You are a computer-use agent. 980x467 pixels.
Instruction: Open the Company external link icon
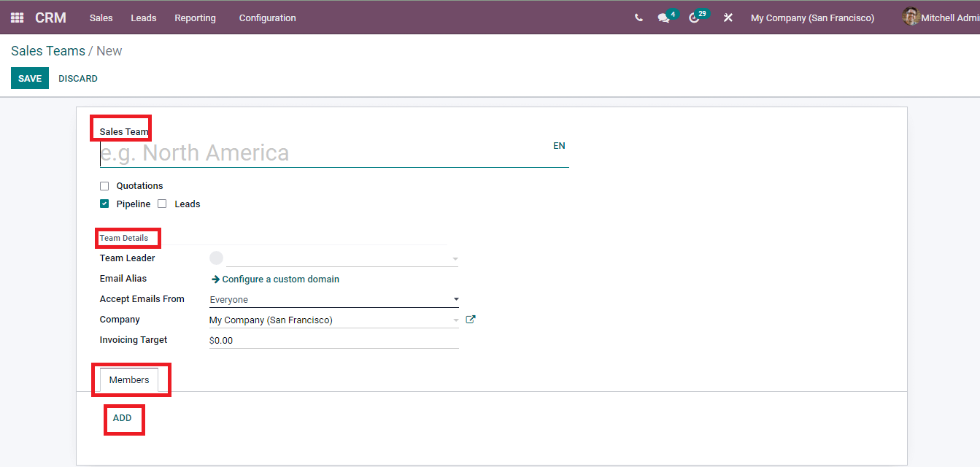[x=471, y=320]
